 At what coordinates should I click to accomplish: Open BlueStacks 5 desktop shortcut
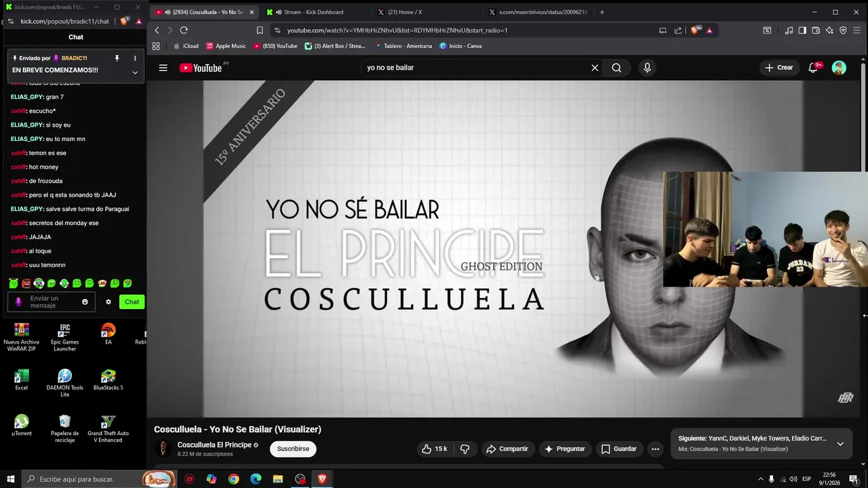(108, 380)
